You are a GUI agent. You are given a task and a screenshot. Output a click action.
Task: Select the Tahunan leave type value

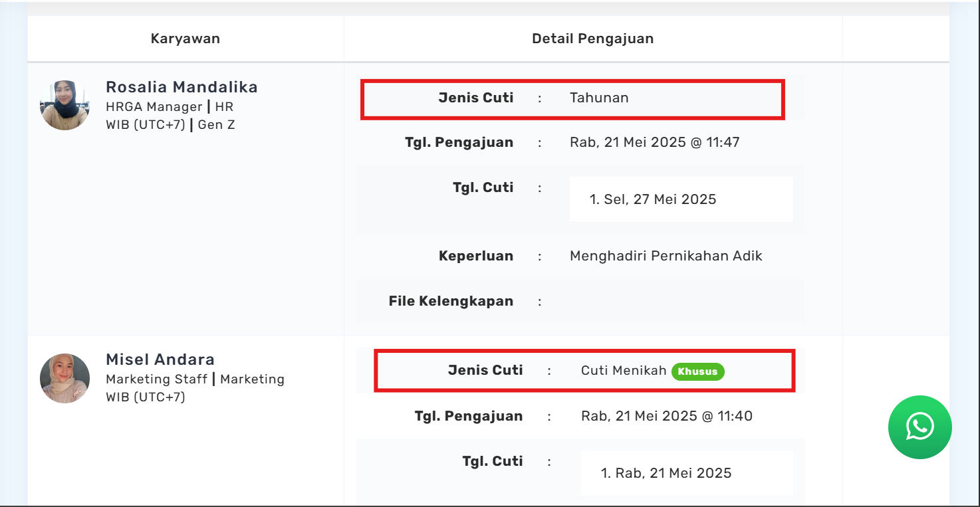tap(599, 98)
